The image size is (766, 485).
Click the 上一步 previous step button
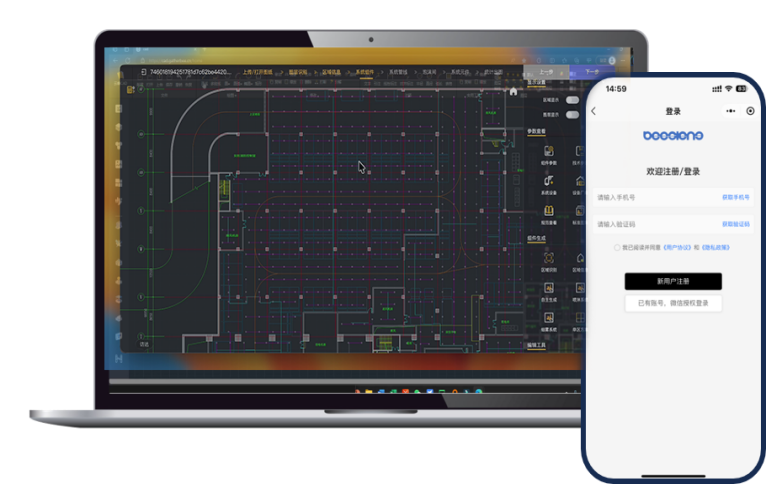click(546, 72)
